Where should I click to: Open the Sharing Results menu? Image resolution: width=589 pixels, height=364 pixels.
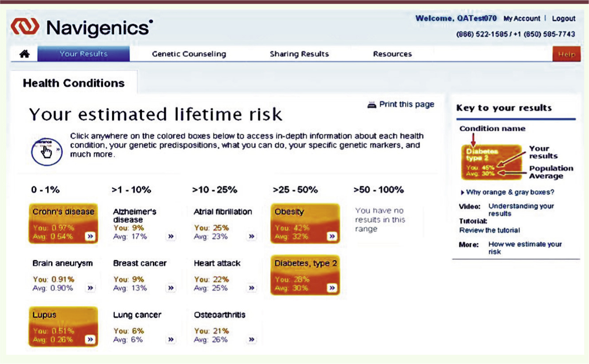299,54
